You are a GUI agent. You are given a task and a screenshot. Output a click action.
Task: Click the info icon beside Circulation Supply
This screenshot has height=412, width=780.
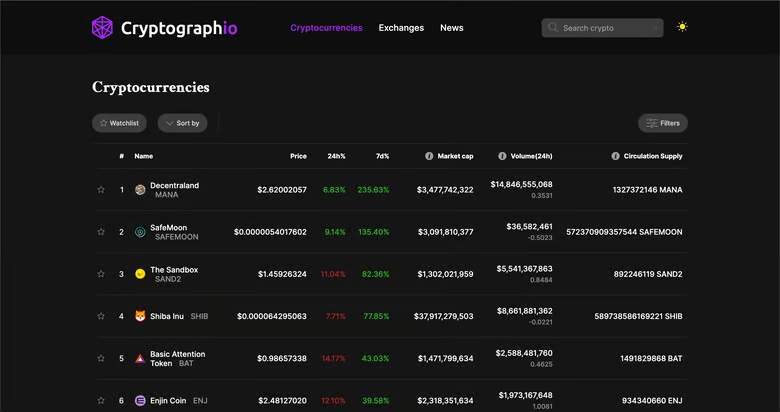(x=615, y=156)
